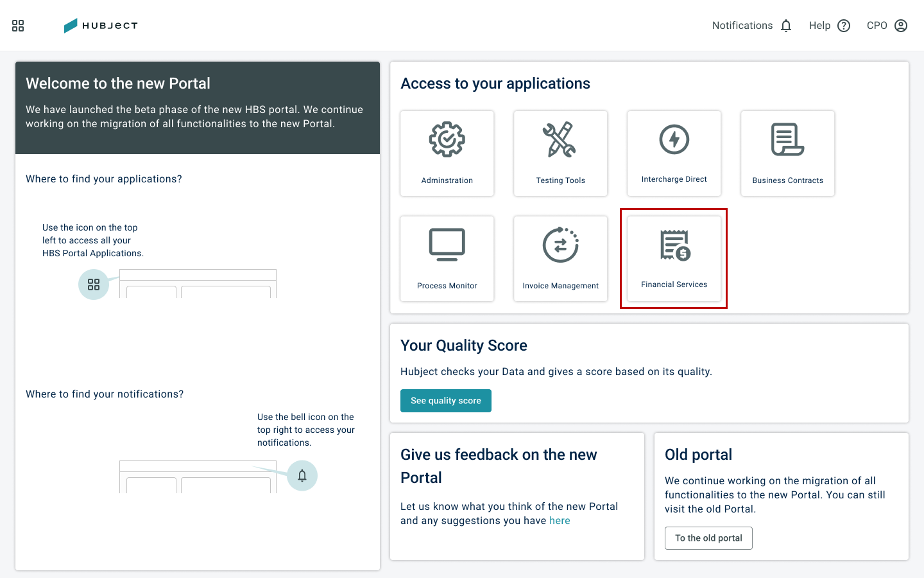Screen dimensions: 924x578
Task: Open the Help menu label
Action: coord(819,26)
